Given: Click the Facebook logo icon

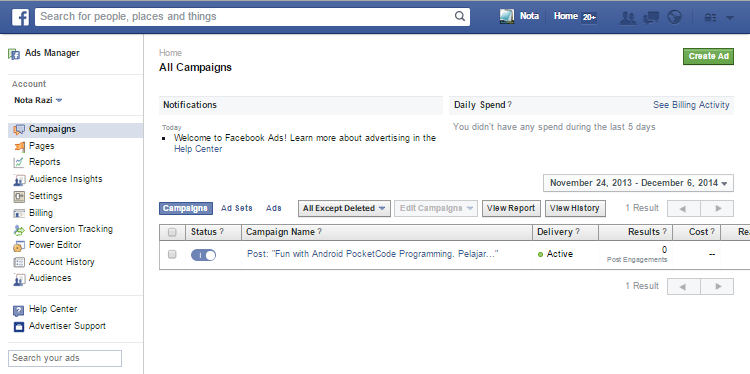Looking at the screenshot, I should [20, 17].
